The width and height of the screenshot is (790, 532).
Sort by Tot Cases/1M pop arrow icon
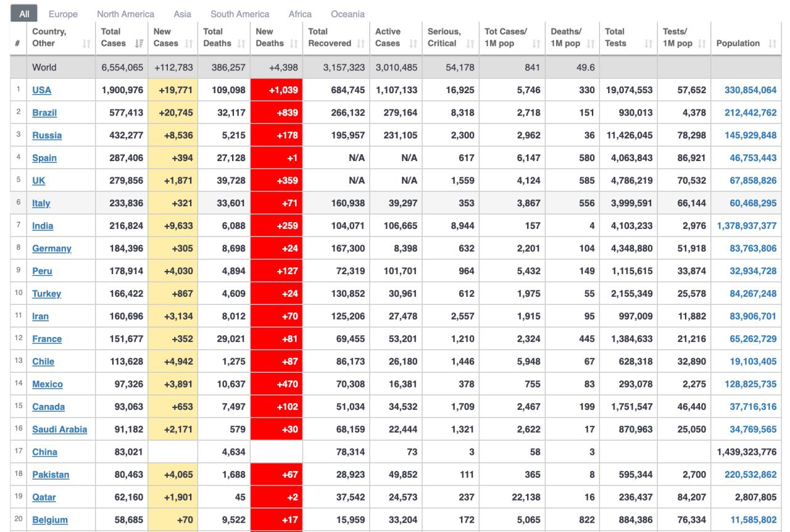[x=536, y=44]
